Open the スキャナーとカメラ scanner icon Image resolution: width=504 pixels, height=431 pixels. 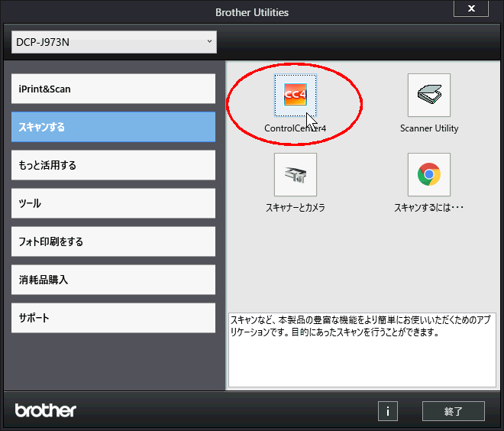(x=295, y=174)
